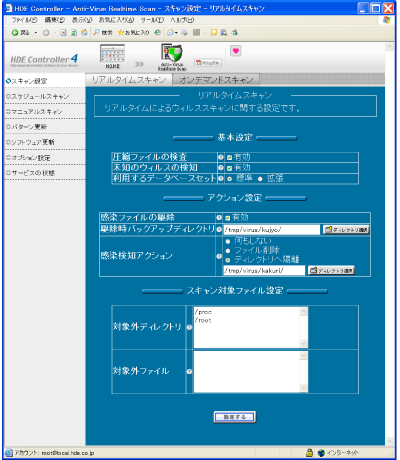Click the Anti-Virus Realtime Scan shield icon
Screen dimensions: 400x460
[x=172, y=57]
